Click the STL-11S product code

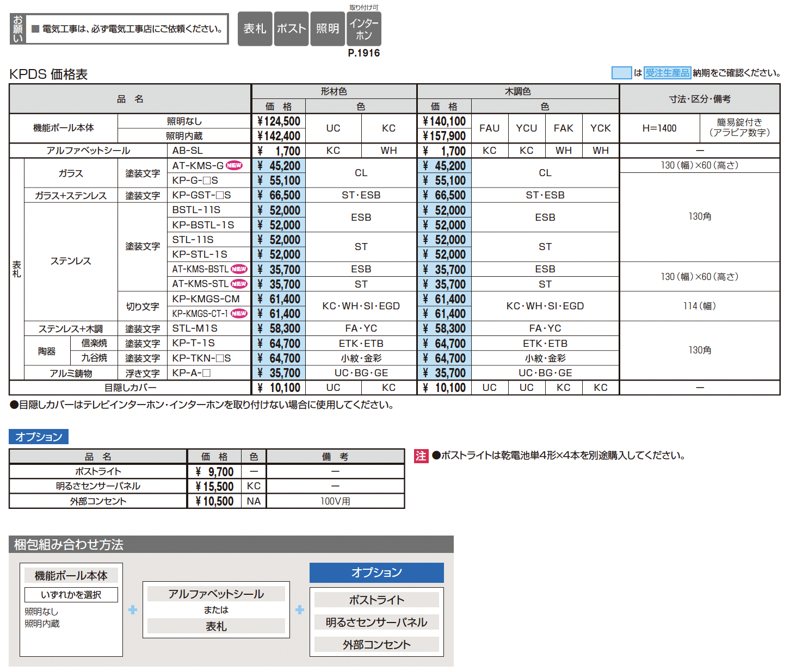pyautogui.click(x=193, y=239)
